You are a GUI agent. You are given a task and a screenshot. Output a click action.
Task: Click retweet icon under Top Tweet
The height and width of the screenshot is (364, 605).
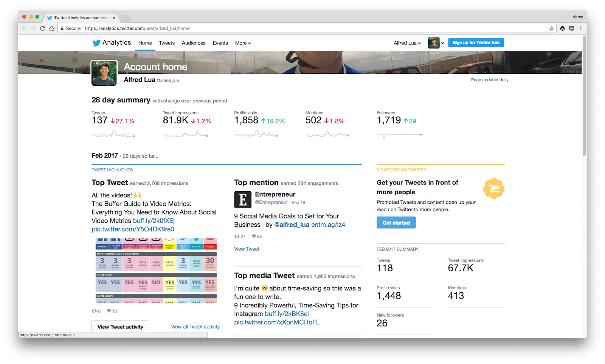(x=94, y=311)
